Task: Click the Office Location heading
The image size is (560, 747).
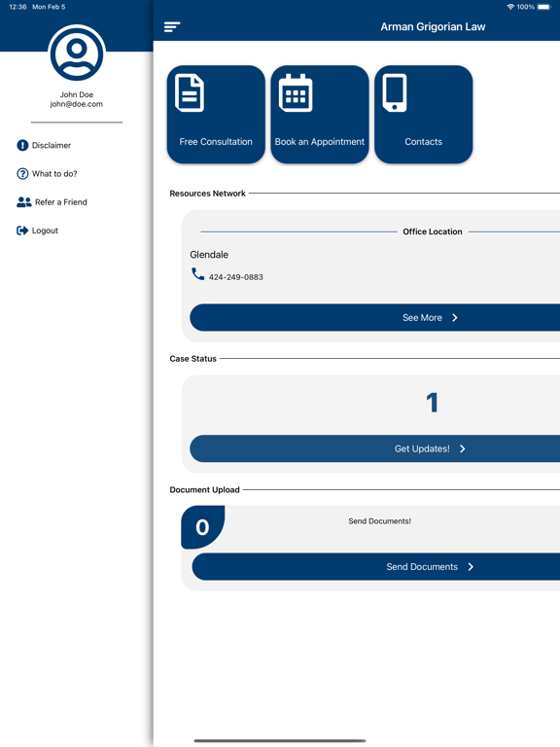Action: pos(433,231)
